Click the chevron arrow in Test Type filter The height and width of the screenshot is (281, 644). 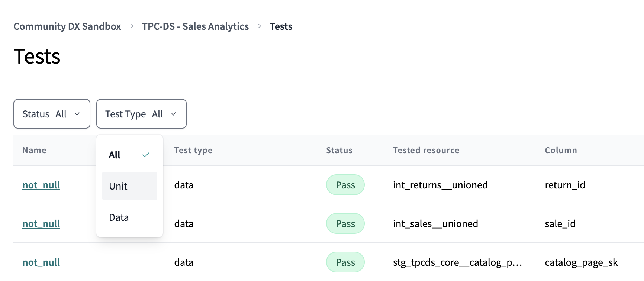click(x=173, y=114)
